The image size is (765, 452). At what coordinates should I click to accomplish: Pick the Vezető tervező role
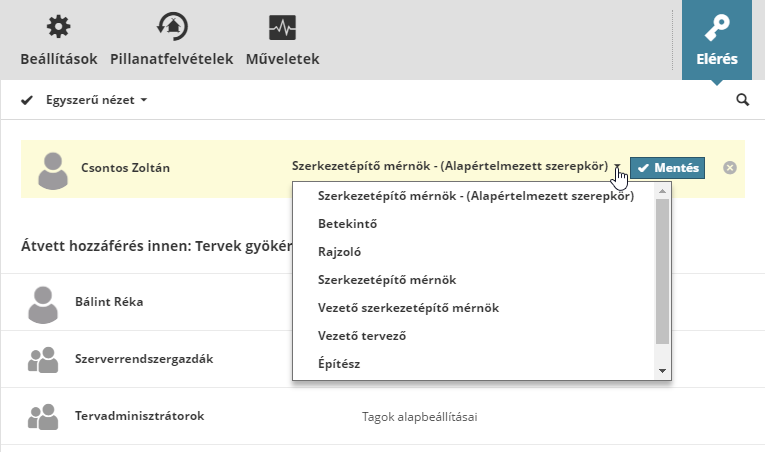pos(361,336)
